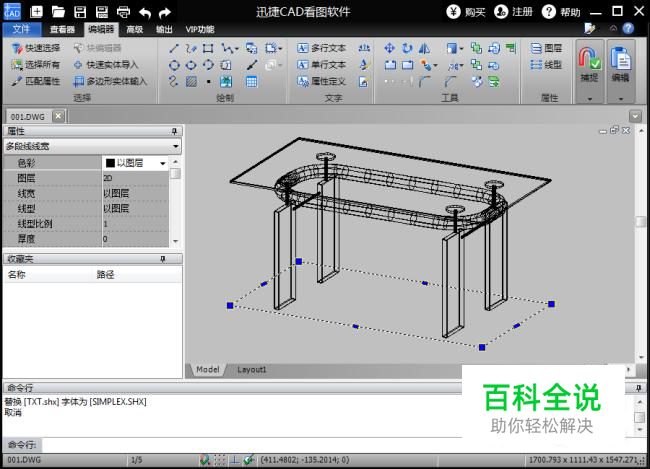
Task: Open the object type dropdown (多段线线宽)
Action: coord(175,146)
